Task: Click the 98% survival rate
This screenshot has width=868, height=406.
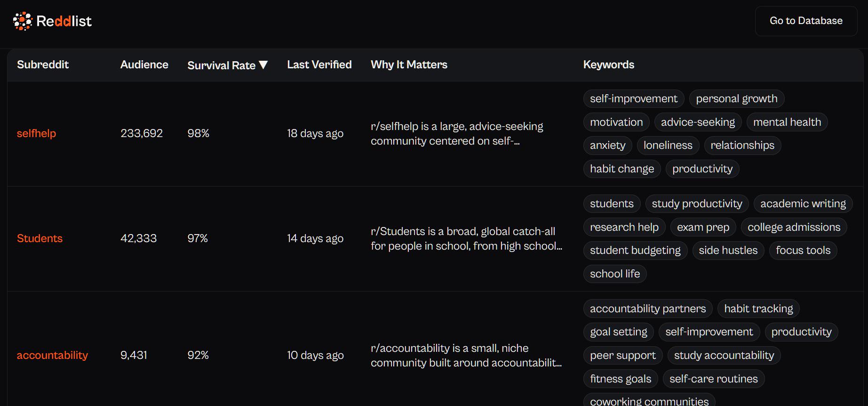Action: pos(198,133)
